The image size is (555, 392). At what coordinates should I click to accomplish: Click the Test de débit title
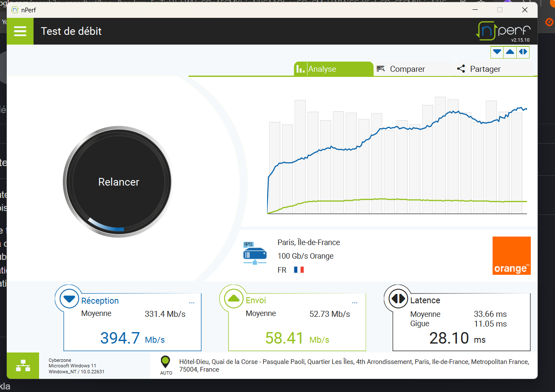pyautogui.click(x=71, y=31)
